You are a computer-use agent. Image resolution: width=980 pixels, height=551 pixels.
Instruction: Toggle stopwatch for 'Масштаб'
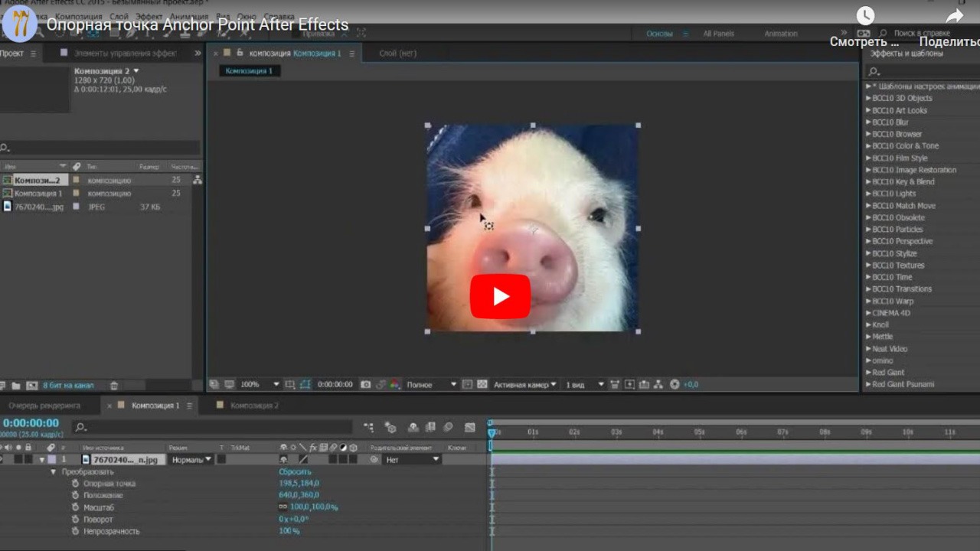(x=75, y=507)
